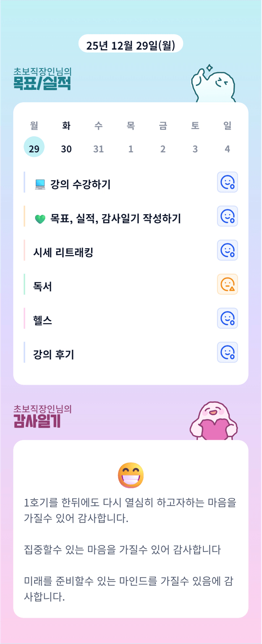
Task: Click the blue smiley icon for 시세 리트래킹
Action: (x=227, y=250)
